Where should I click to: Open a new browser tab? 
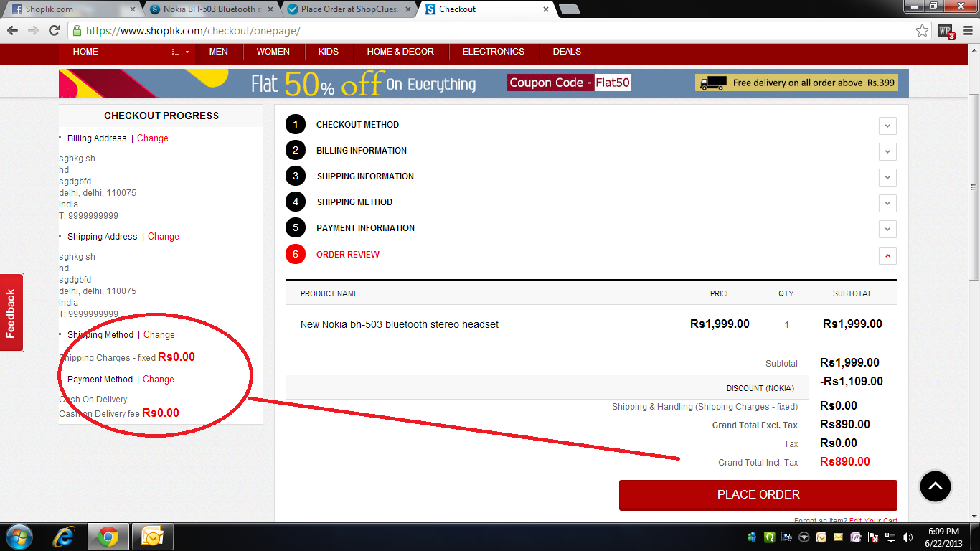click(570, 9)
